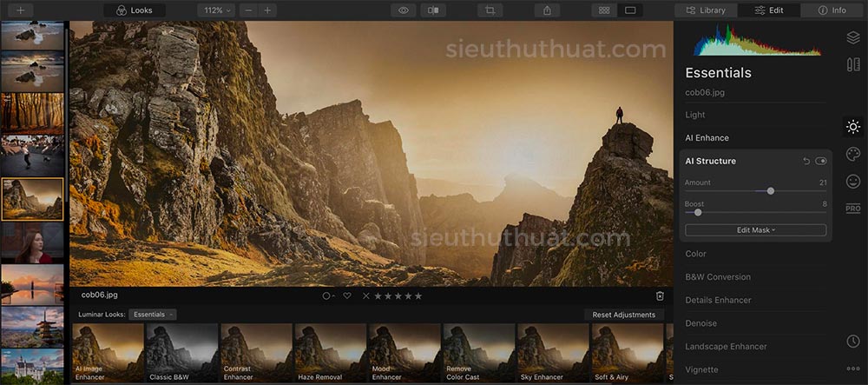Open the three-dots more options icon
Screen dimensions: 868x385
[x=853, y=368]
